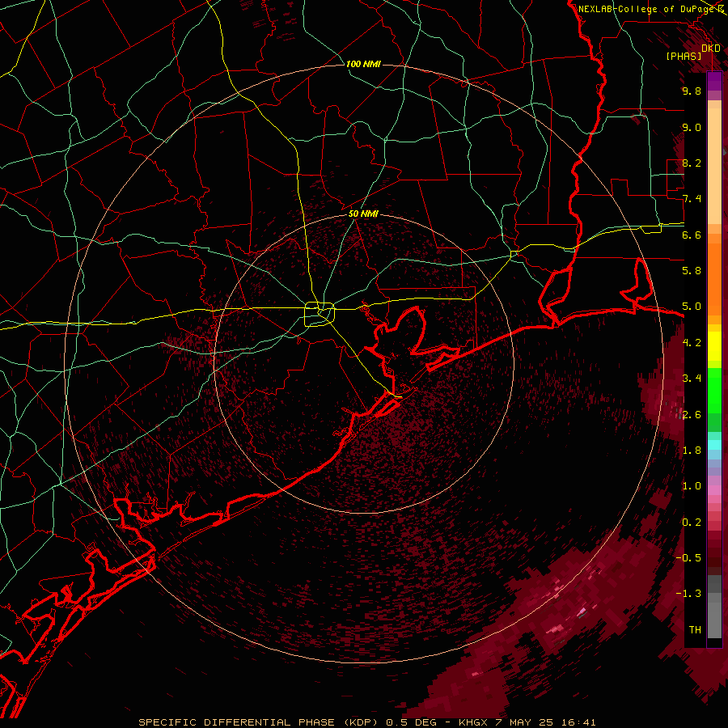Click the "[PHAS]" legend unit label
The height and width of the screenshot is (728, 728).
tap(684, 57)
